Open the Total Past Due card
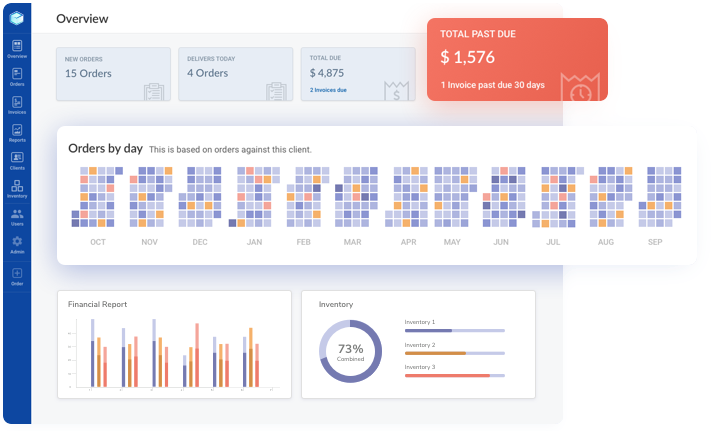Screen dimensions: 712x431 (517, 59)
